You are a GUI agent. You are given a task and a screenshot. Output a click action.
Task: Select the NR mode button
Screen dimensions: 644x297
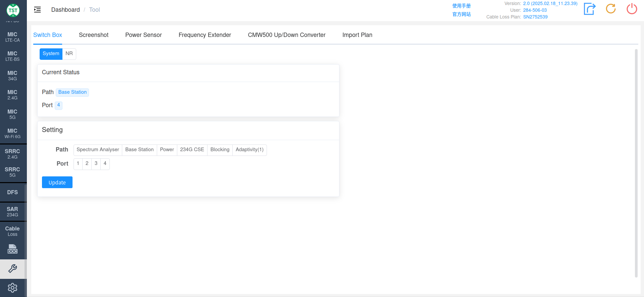[x=69, y=54]
